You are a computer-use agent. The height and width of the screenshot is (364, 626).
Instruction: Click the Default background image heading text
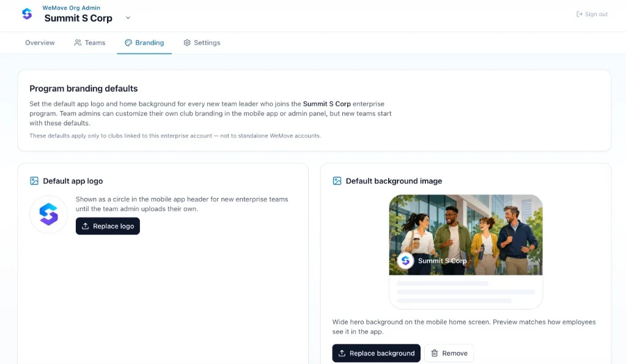(394, 181)
